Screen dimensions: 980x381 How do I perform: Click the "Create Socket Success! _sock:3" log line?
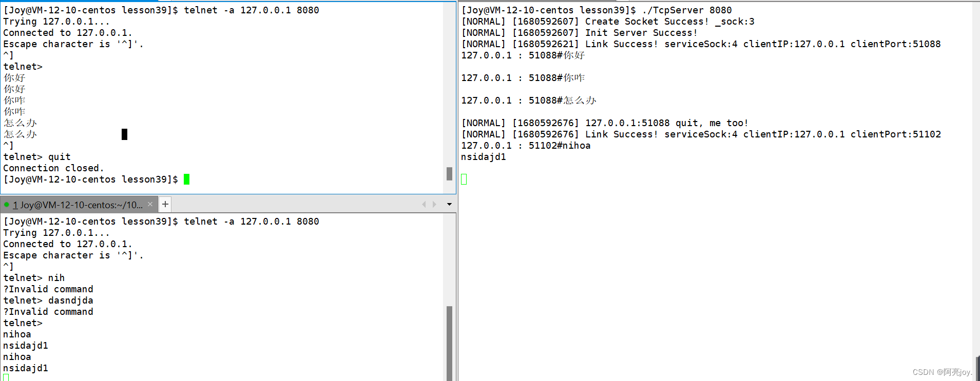(x=608, y=22)
